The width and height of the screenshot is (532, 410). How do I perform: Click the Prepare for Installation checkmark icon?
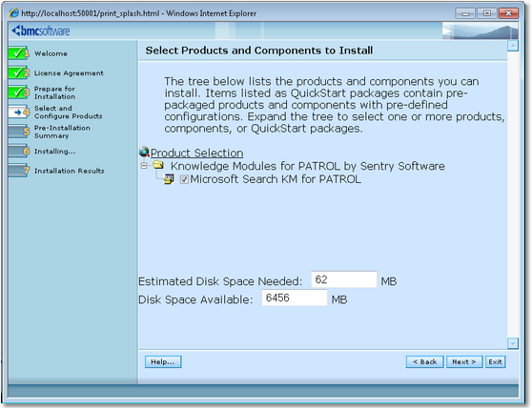click(19, 92)
